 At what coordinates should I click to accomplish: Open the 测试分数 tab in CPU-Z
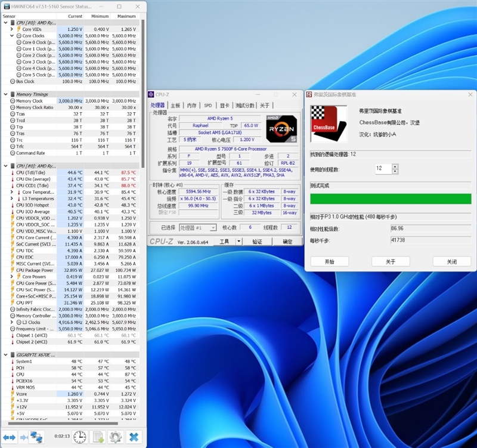(x=245, y=106)
